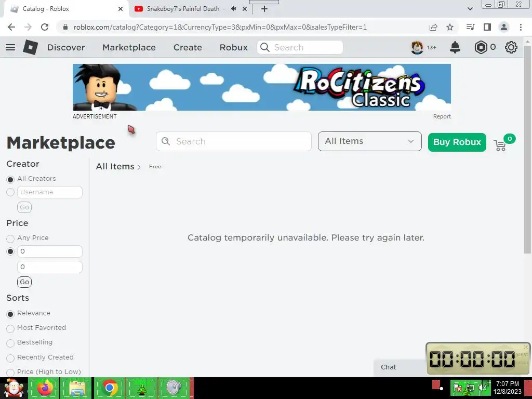This screenshot has height=399, width=532.
Task: Report the RoCitizens advertisement
Action: (442, 116)
